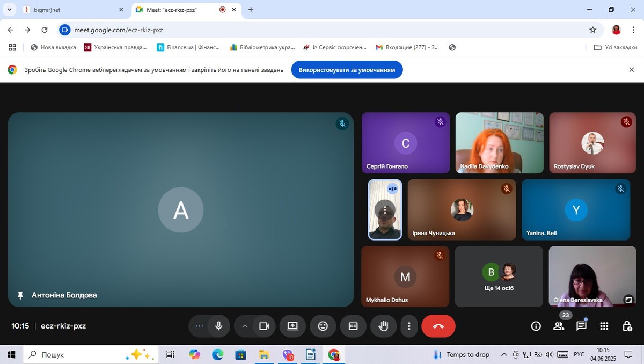Open audio settings three-dots next to microphone
644x364 pixels.
coord(199,326)
